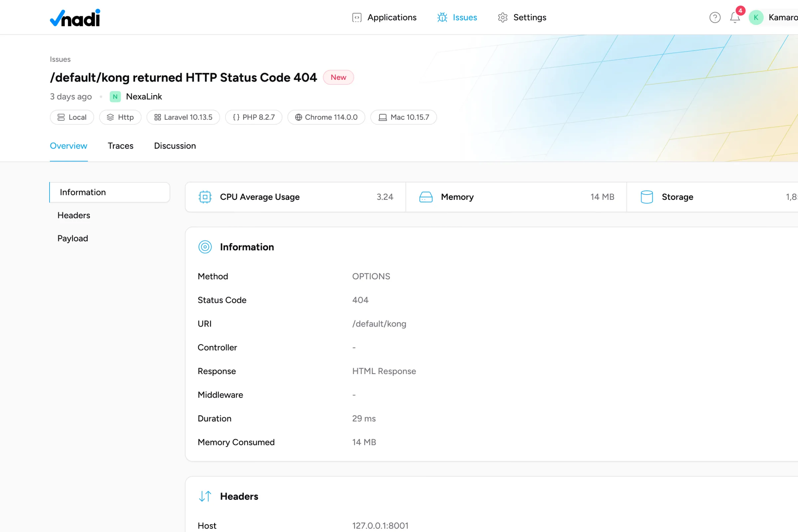Click the laptop icon in Mac tag
This screenshot has width=798, height=532.
coord(383,117)
